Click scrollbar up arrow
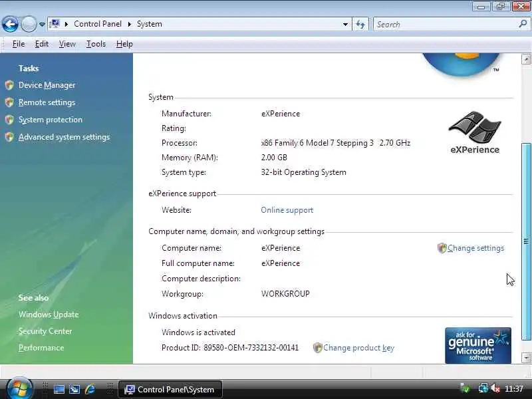Screen dimensions: 532x399 click(x=526, y=59)
